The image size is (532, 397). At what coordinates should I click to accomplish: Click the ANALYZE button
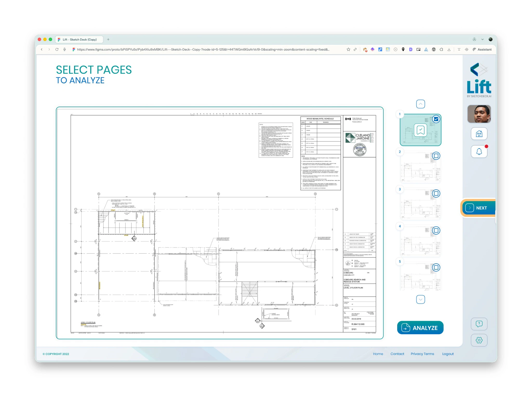pyautogui.click(x=420, y=328)
